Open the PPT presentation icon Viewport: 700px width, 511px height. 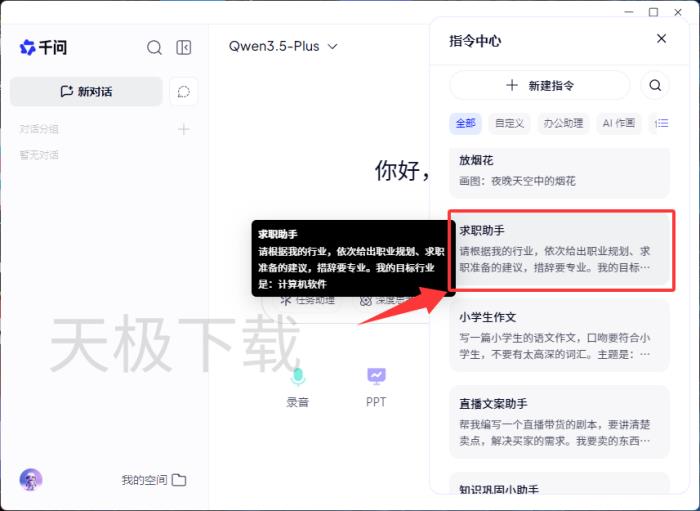376,376
